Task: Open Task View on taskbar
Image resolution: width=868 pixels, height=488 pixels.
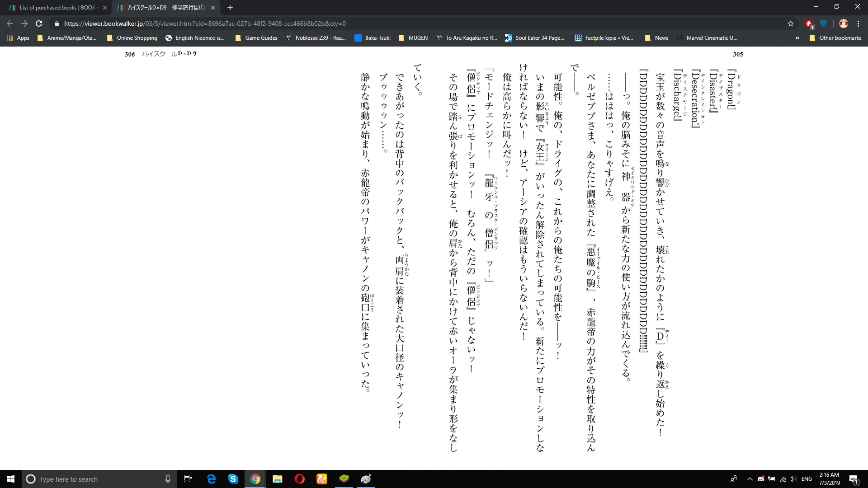Action: (x=188, y=479)
